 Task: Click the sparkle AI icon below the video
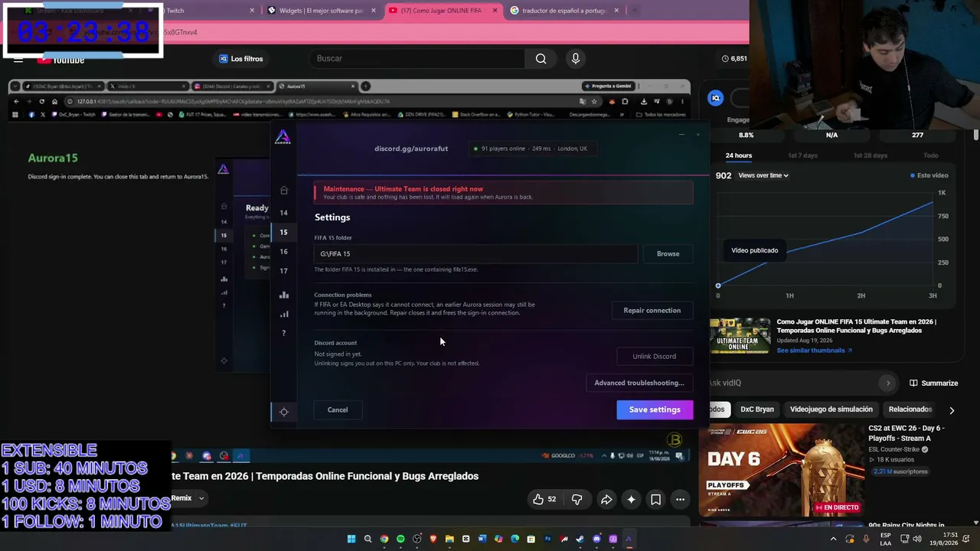(631, 500)
